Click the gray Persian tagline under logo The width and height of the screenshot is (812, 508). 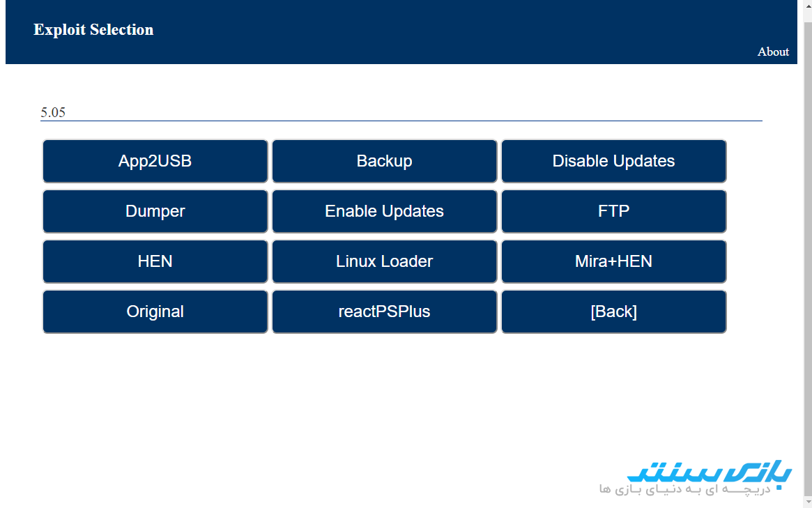coord(684,489)
